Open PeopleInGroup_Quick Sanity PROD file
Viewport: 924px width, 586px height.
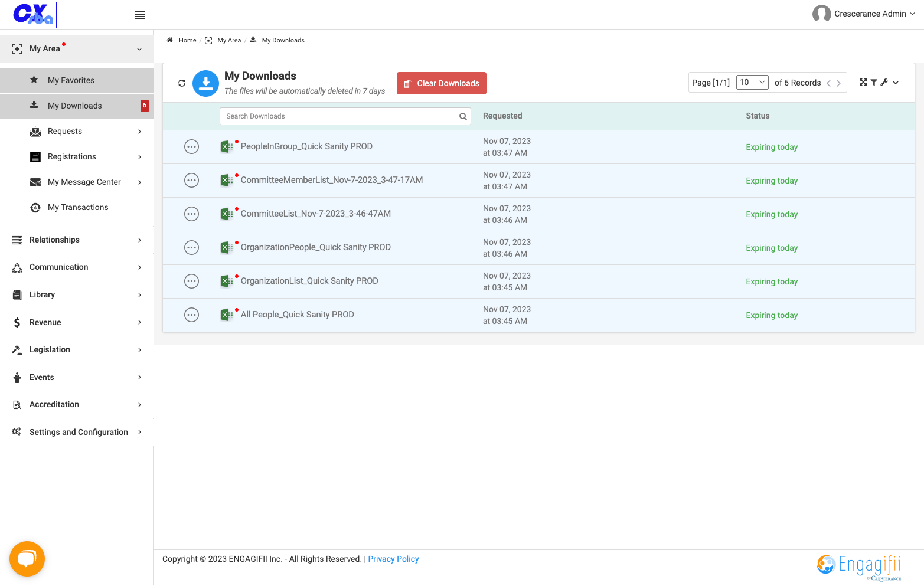click(x=306, y=146)
